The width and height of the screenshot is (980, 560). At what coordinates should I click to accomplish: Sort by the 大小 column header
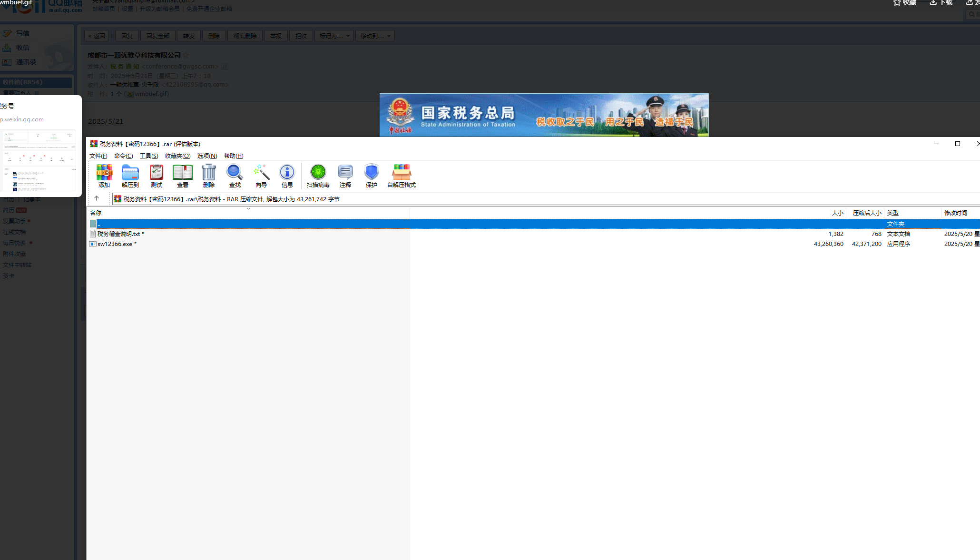(x=837, y=213)
